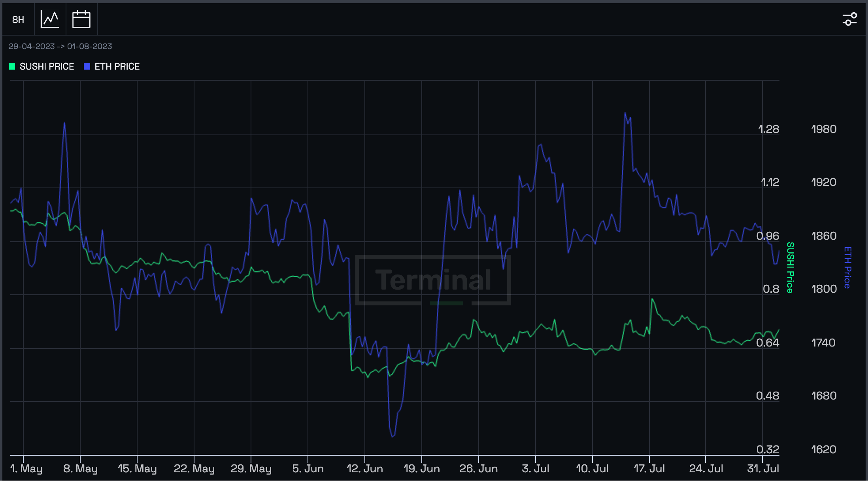This screenshot has height=481, width=868.
Task: Click the 0.8 SUSHI axis value
Action: [x=771, y=289]
